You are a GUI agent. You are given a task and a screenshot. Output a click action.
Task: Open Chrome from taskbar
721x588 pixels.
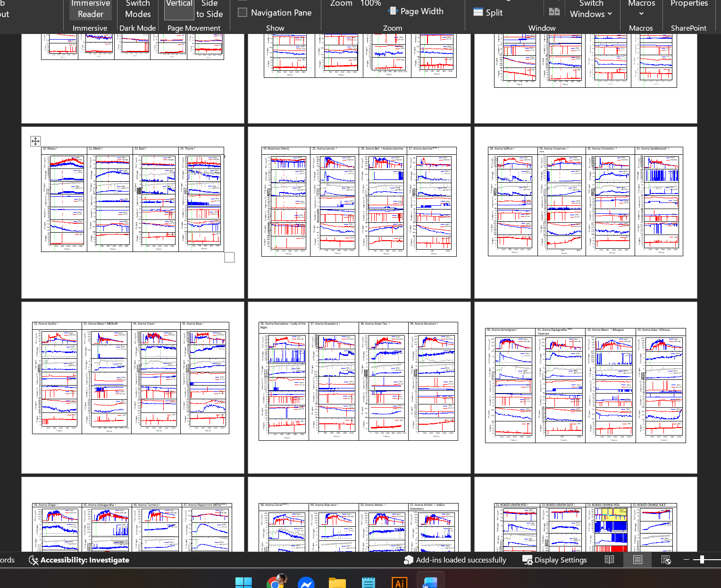tap(276, 582)
